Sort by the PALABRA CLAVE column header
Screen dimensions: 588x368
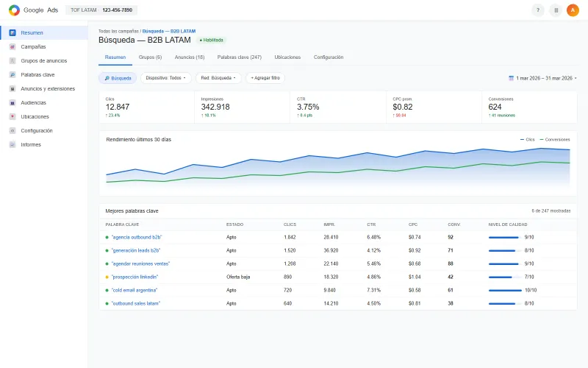[122, 224]
